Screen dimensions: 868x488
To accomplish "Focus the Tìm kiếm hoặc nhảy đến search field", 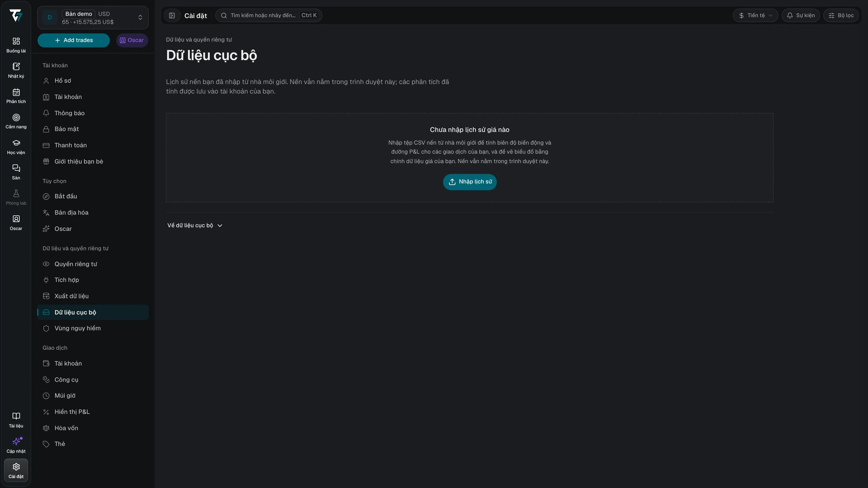I will pos(269,15).
